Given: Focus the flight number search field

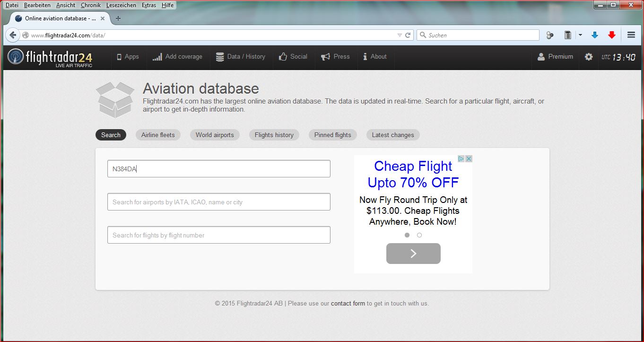Looking at the screenshot, I should [x=218, y=235].
